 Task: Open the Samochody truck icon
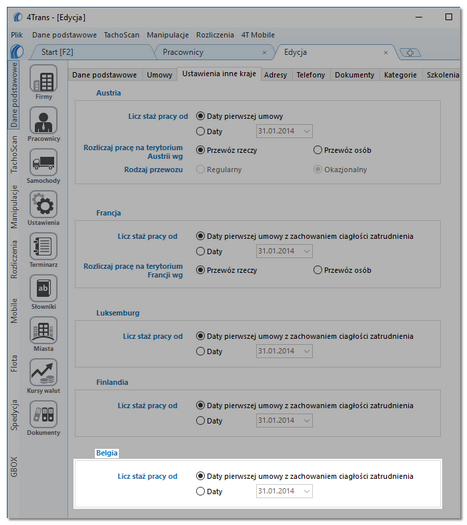(44, 162)
